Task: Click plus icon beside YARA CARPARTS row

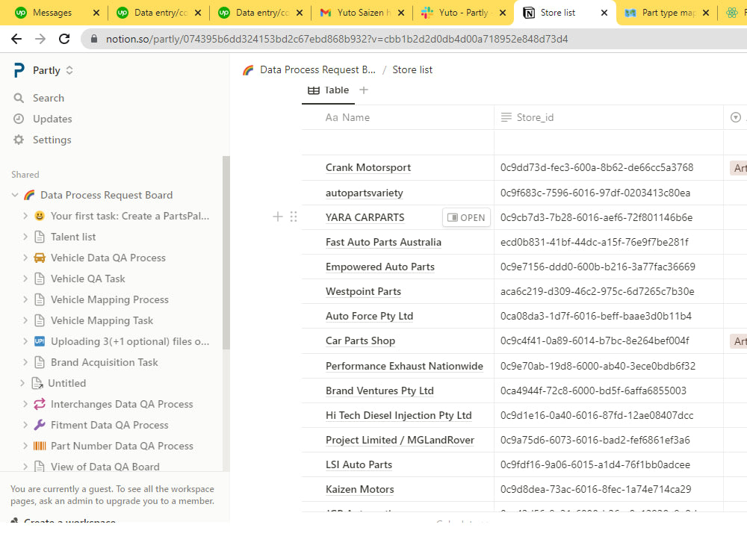Action: click(278, 217)
